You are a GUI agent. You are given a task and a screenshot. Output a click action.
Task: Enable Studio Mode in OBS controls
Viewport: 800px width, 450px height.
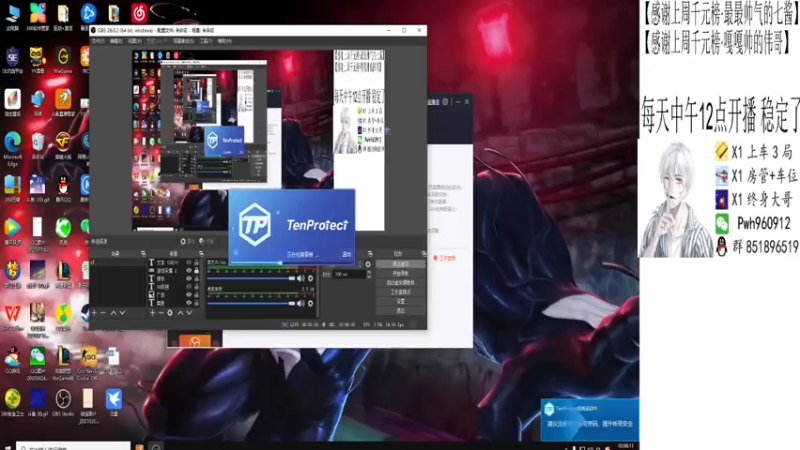point(401,292)
